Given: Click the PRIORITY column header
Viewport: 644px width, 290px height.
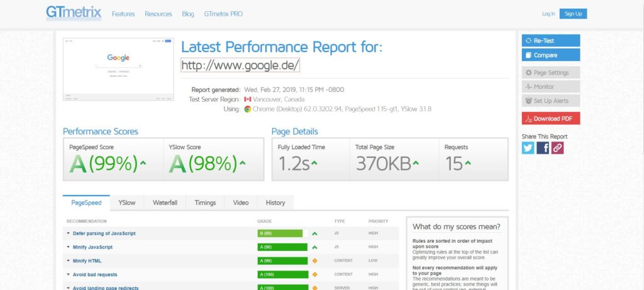Looking at the screenshot, I should pos(378,221).
